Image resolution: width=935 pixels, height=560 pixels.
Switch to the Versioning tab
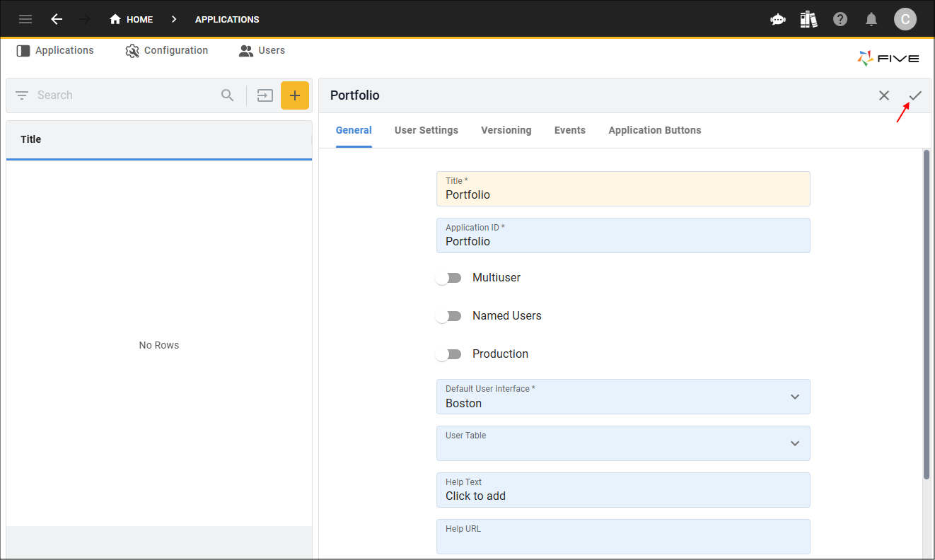click(506, 130)
